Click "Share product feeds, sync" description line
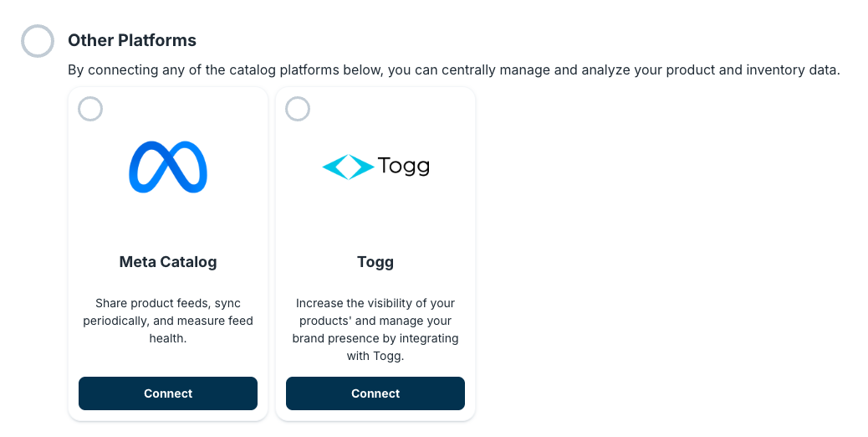Image resolution: width=868 pixels, height=437 pixels. click(x=168, y=303)
